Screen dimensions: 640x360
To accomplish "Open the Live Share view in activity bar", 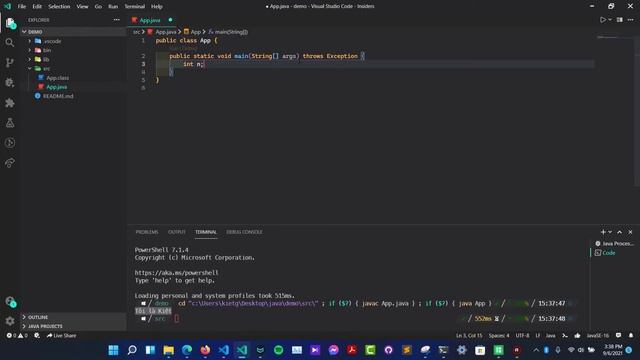I will [10, 162].
